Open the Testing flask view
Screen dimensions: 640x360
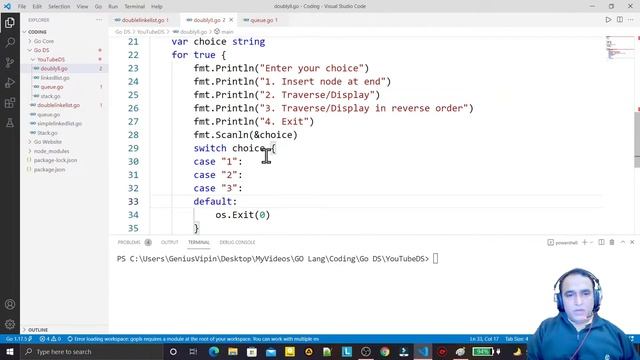coord(10,122)
